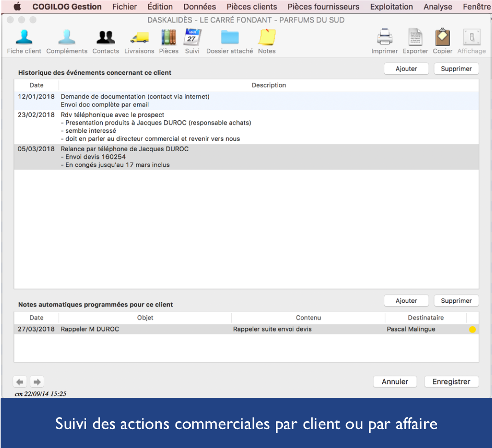Select the 27/03/2018 Rappeler M DUROC note

pos(246,330)
